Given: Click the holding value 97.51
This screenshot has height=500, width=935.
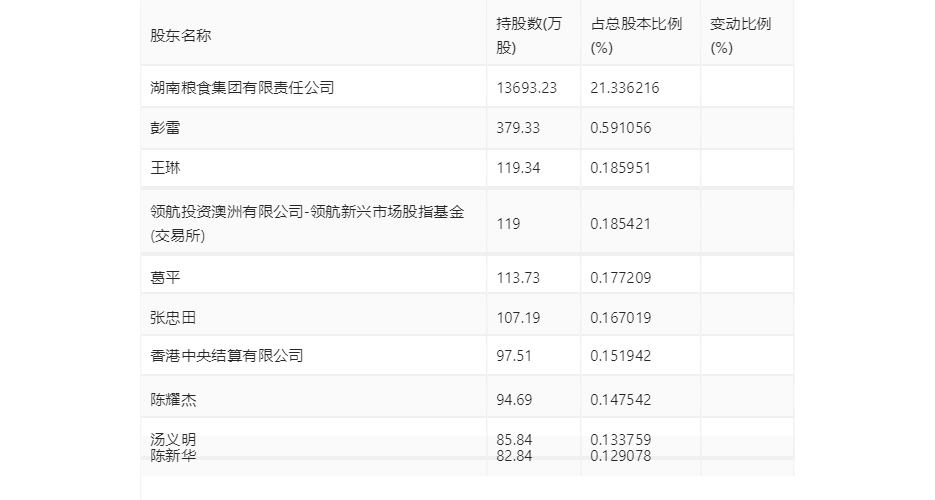Looking at the screenshot, I should (514, 355).
